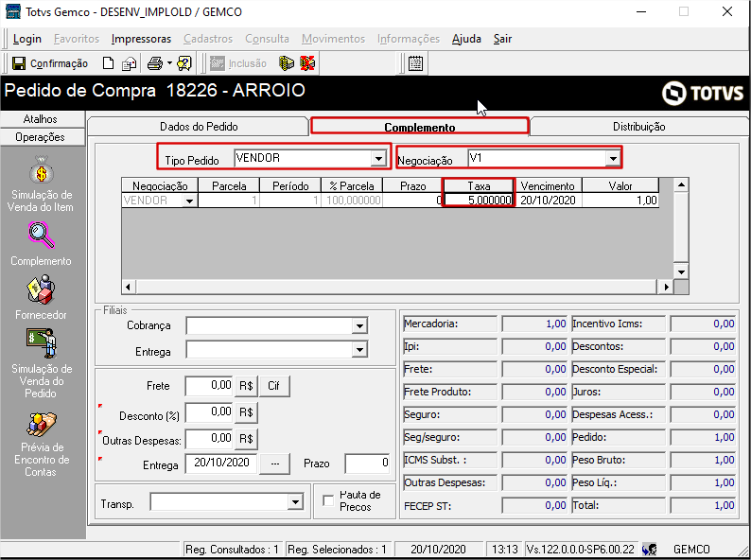This screenshot has width=751, height=560.
Task: Click the status bar connection icon
Action: point(650,549)
